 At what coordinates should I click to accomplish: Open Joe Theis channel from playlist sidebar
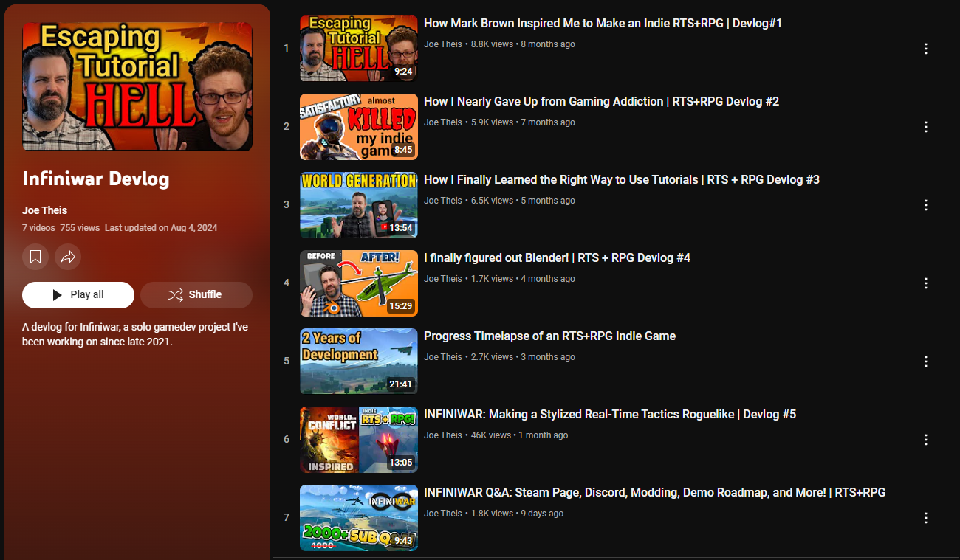tap(44, 210)
